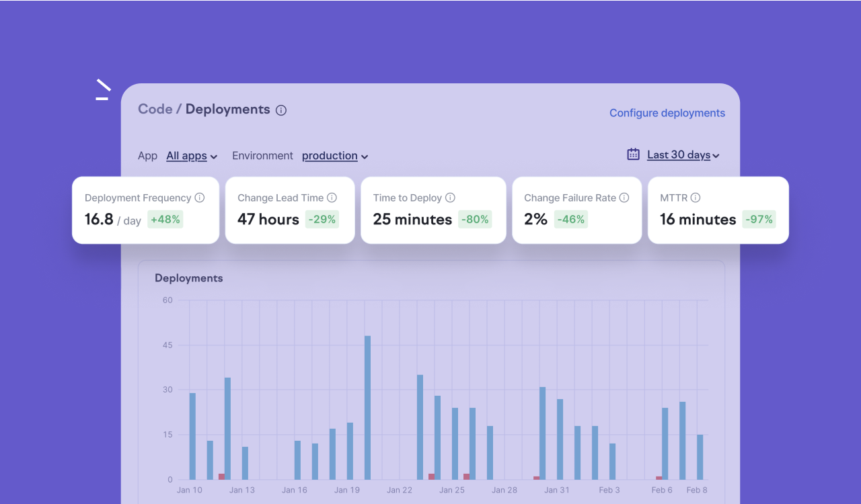Open Configure deployments link
Viewport: 861px width, 504px height.
(667, 113)
